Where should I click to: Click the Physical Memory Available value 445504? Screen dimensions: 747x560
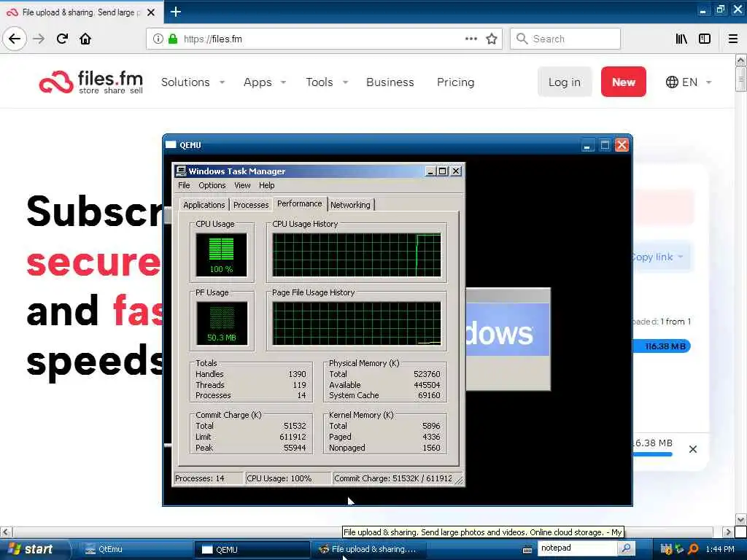427,385
